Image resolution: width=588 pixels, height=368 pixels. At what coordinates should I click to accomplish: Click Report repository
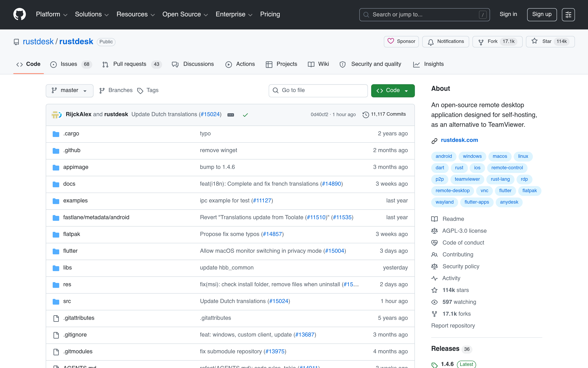tap(453, 326)
